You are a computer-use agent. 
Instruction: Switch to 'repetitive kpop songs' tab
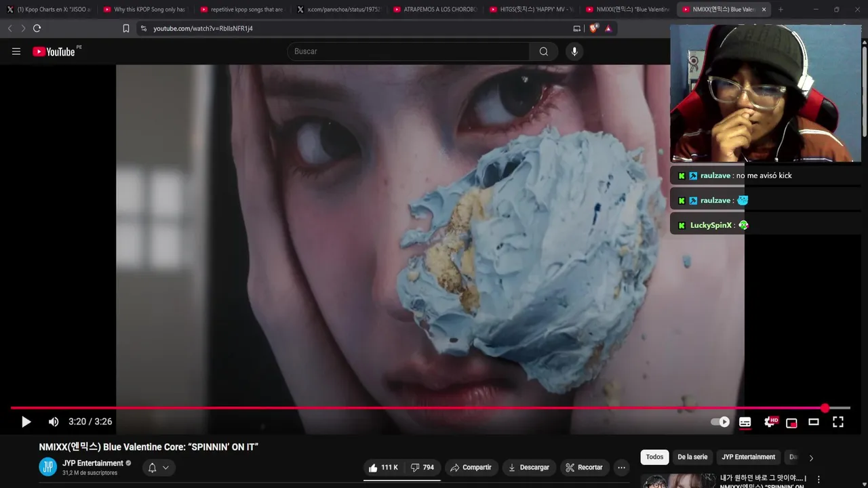[x=242, y=9]
